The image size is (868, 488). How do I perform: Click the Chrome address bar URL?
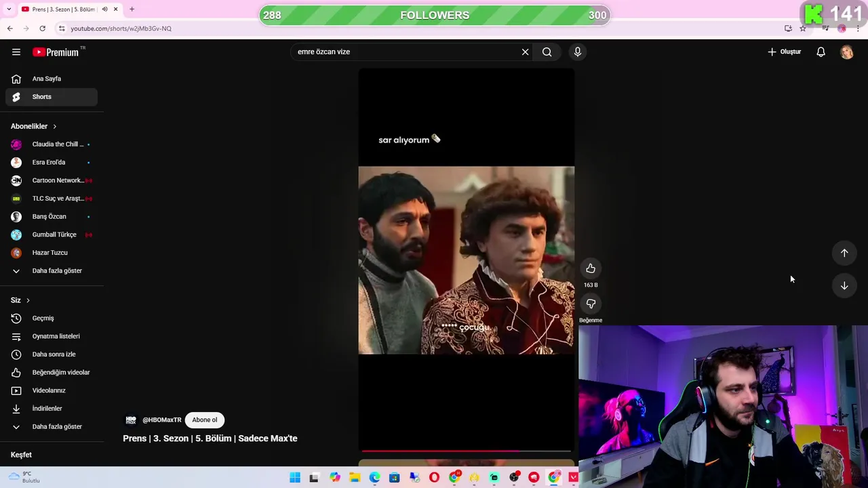click(x=121, y=28)
